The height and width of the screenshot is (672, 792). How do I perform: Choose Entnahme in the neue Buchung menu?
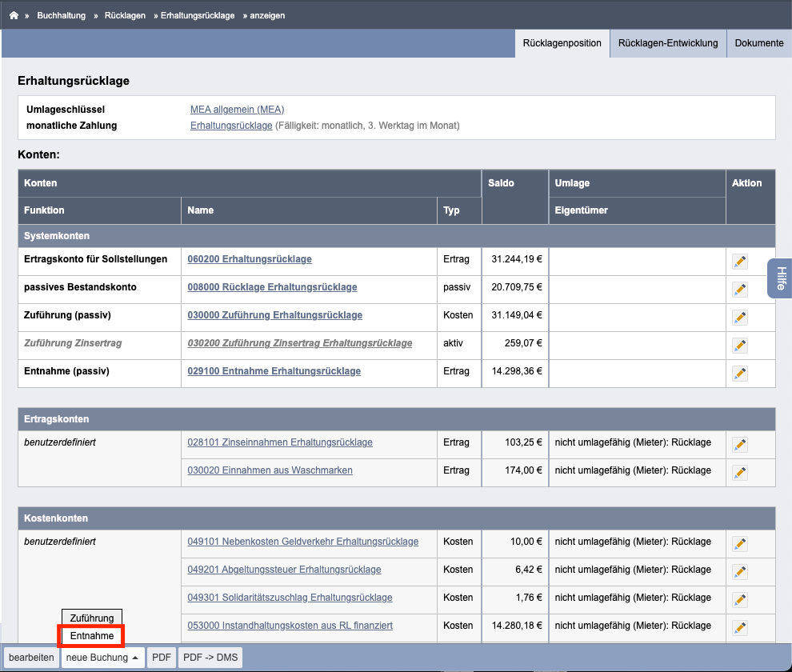92,636
